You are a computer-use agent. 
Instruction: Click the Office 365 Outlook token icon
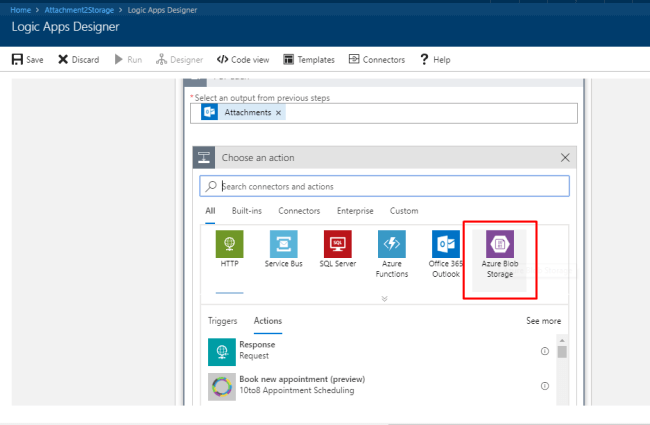(209, 112)
